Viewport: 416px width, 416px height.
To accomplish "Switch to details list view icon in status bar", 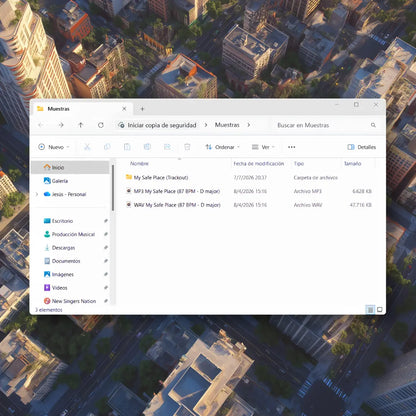I will (x=370, y=310).
